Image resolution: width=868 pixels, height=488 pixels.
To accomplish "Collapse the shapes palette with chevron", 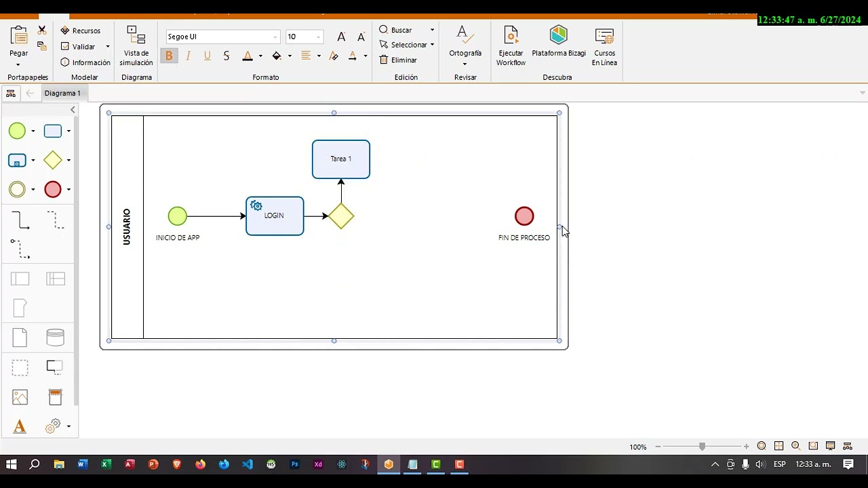I will point(73,110).
